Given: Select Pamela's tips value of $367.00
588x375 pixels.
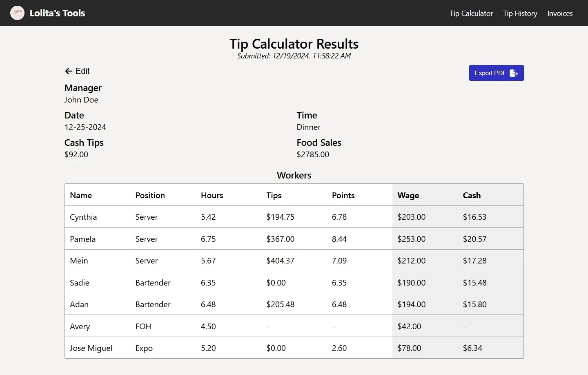Looking at the screenshot, I should click(x=281, y=239).
